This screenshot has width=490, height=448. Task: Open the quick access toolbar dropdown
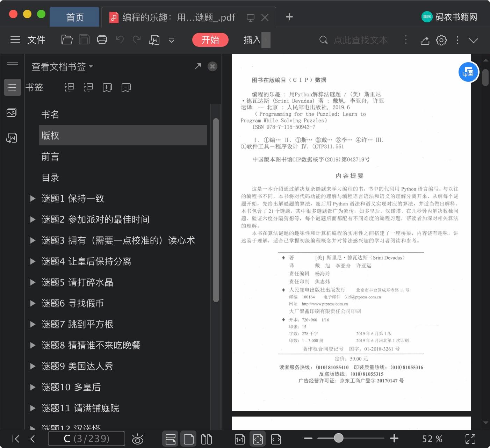pos(172,40)
